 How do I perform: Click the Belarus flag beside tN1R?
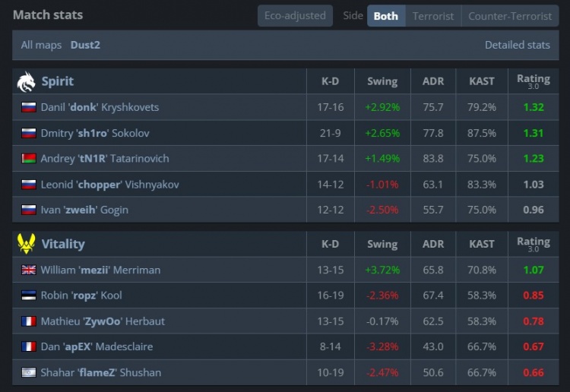[x=29, y=159]
